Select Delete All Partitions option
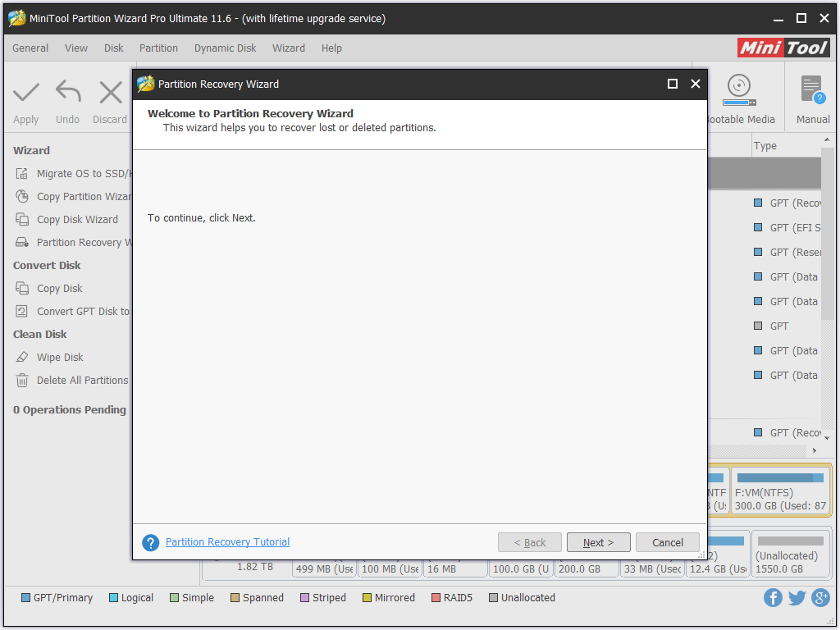This screenshot has width=840, height=630. [83, 381]
